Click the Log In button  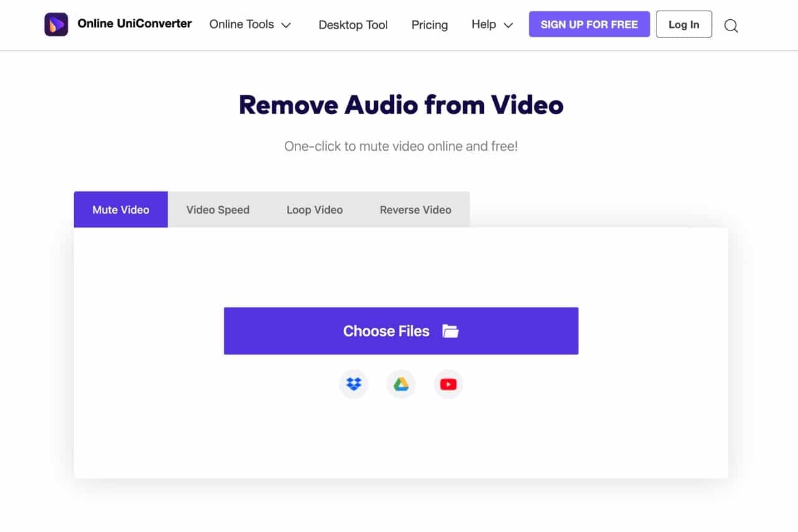pyautogui.click(x=684, y=24)
